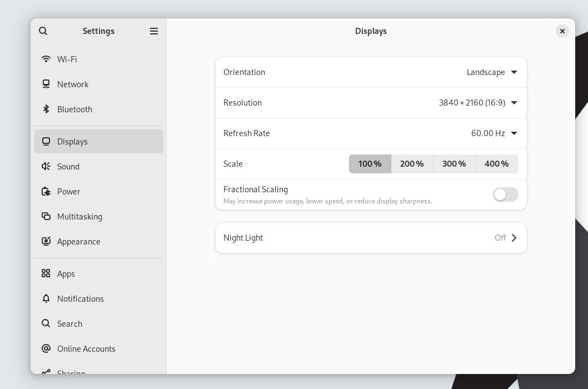Click the Displays monitor icon

pos(46,141)
